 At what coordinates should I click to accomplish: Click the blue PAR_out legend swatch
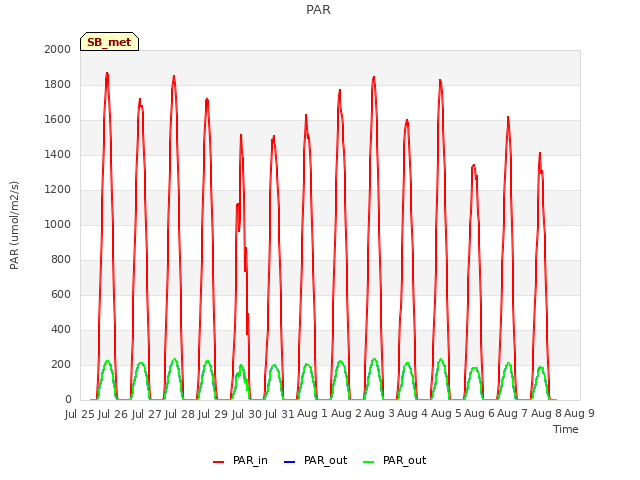point(289,462)
